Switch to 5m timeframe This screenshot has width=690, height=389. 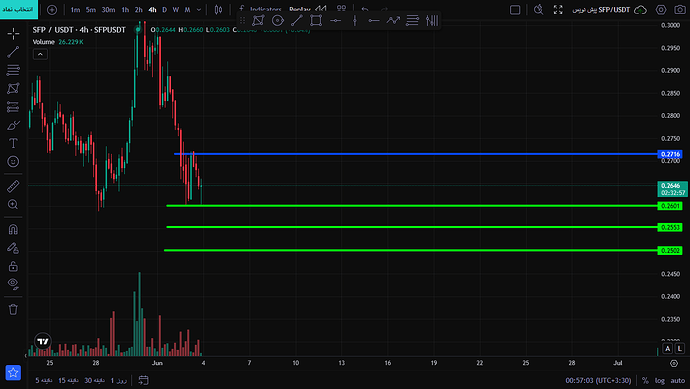click(x=91, y=10)
